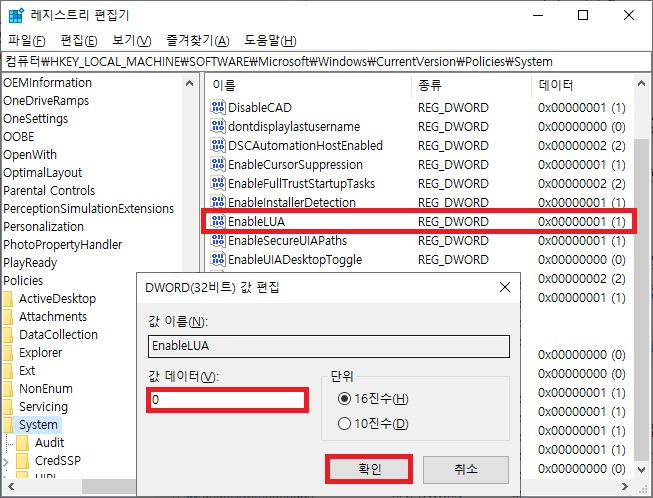
Task: Open the 도움말(H) menu
Action: [x=270, y=40]
